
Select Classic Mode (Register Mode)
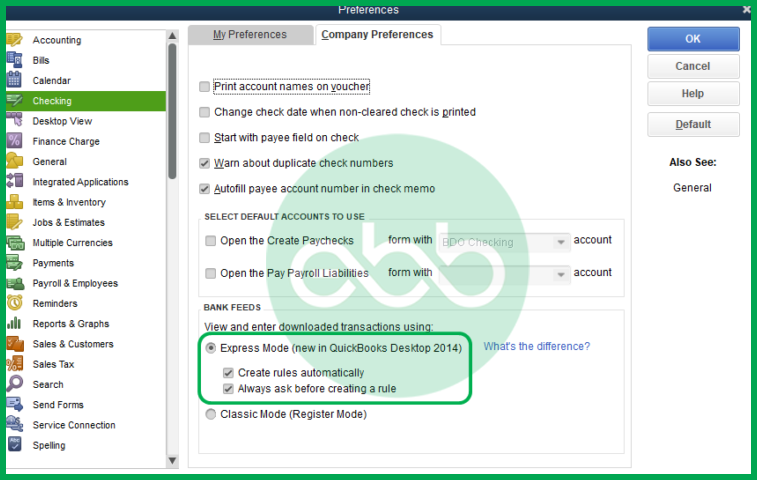click(210, 414)
